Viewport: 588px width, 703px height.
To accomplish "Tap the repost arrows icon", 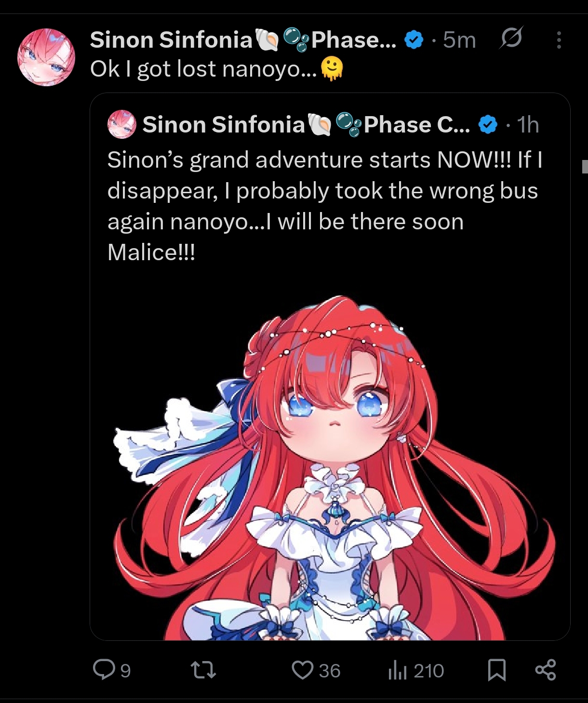I will [203, 670].
